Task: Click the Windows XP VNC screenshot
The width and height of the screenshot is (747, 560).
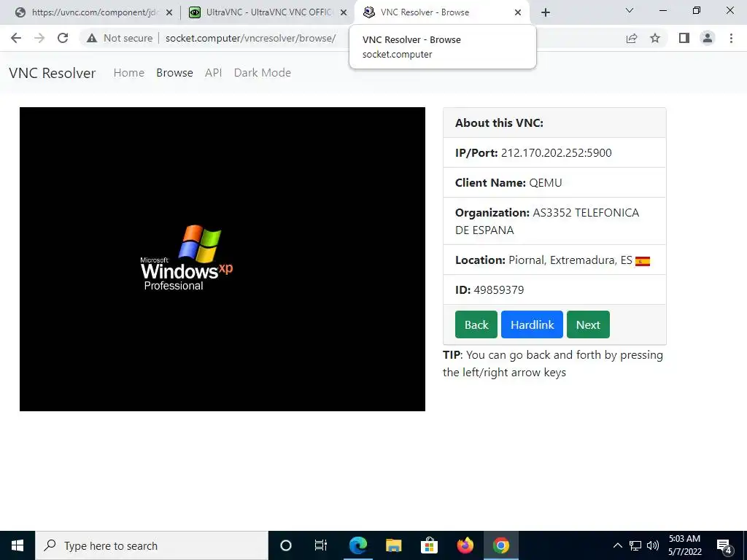Action: pyautogui.click(x=222, y=259)
